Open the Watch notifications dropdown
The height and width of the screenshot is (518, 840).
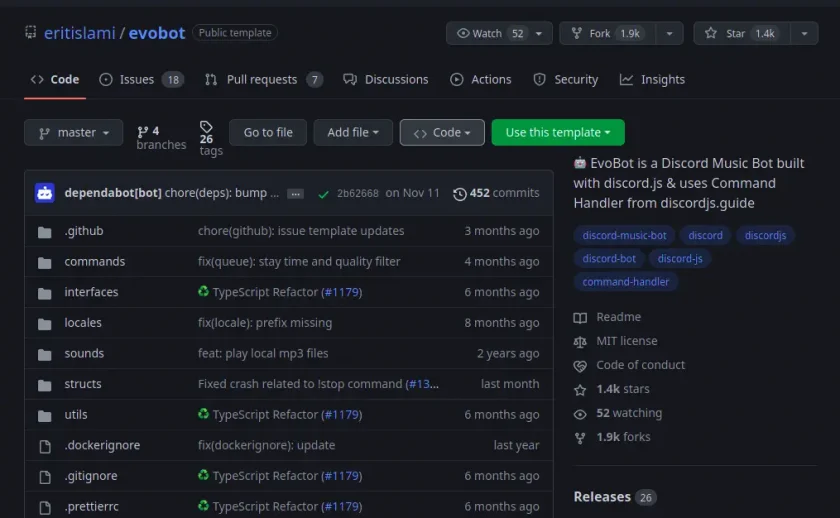499,33
